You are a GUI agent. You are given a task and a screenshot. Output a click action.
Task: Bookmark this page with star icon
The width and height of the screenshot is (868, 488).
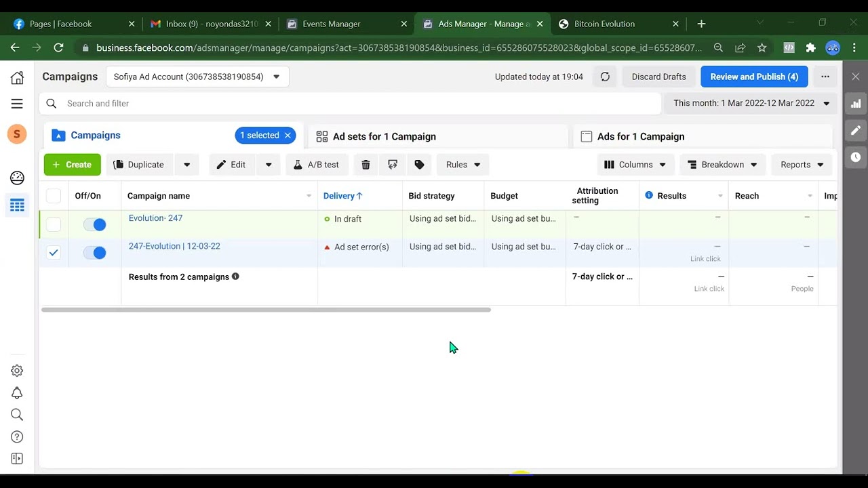(x=762, y=47)
